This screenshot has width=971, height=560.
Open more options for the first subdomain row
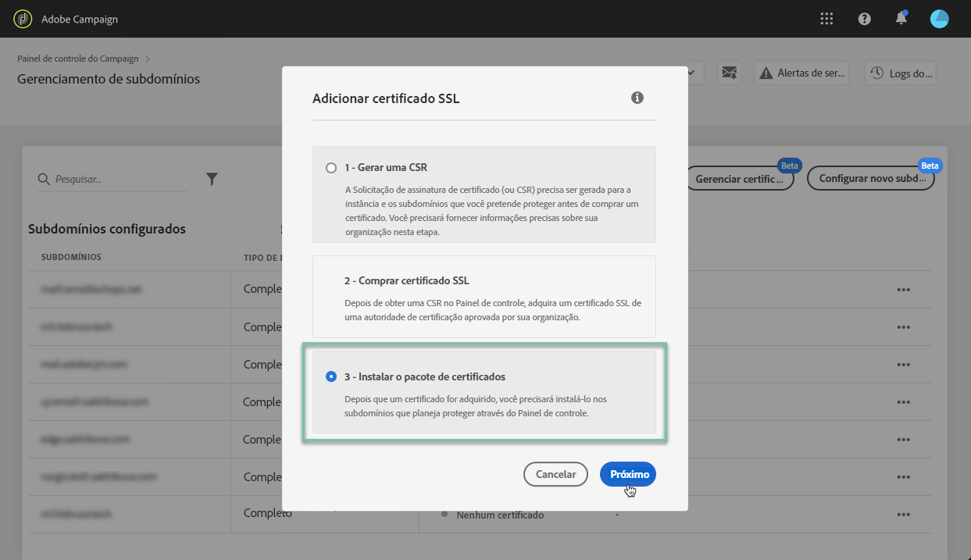pyautogui.click(x=904, y=290)
